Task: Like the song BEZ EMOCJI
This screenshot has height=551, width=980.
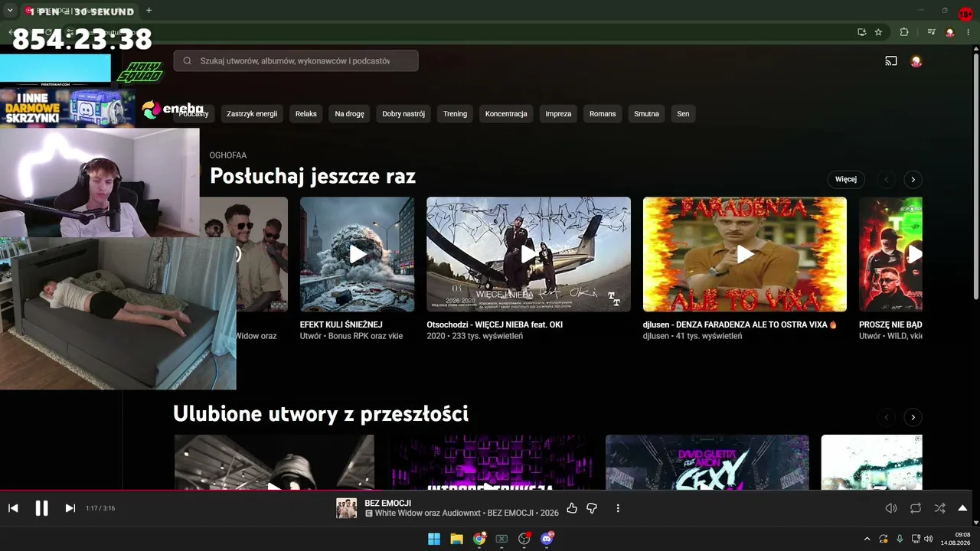Action: click(572, 508)
